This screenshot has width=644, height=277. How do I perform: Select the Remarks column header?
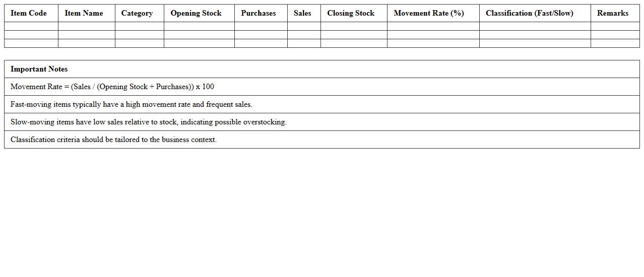[613, 13]
